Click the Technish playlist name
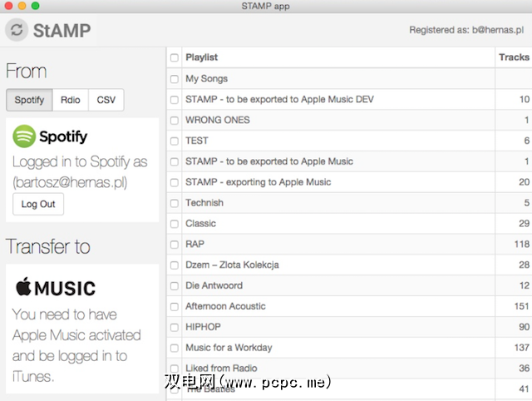Viewport: 532px width, 401px height. point(204,203)
